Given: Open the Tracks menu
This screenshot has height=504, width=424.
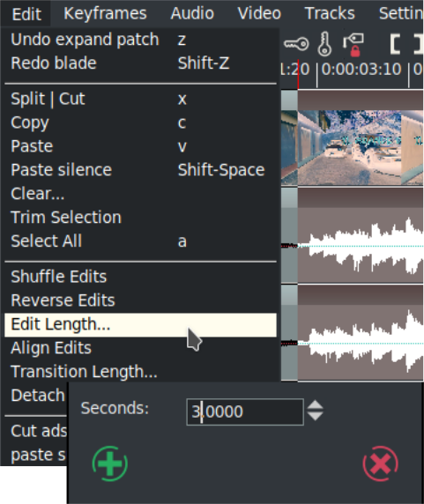Looking at the screenshot, I should [x=330, y=13].
